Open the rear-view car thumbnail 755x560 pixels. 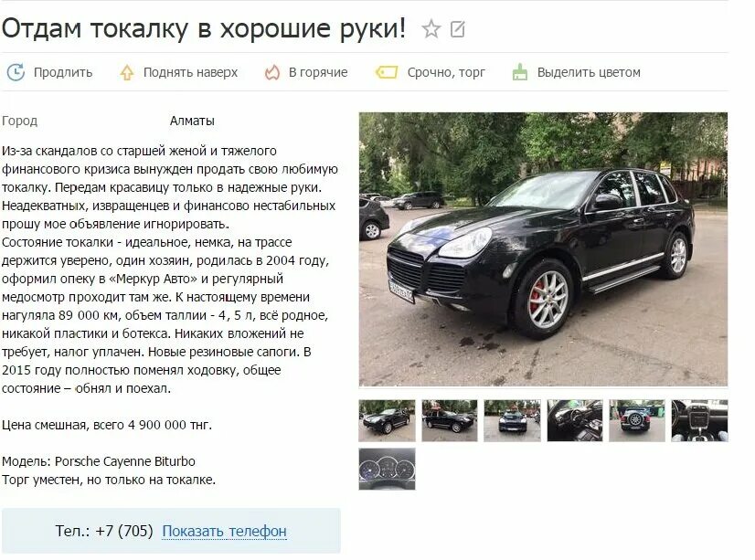[x=637, y=420]
